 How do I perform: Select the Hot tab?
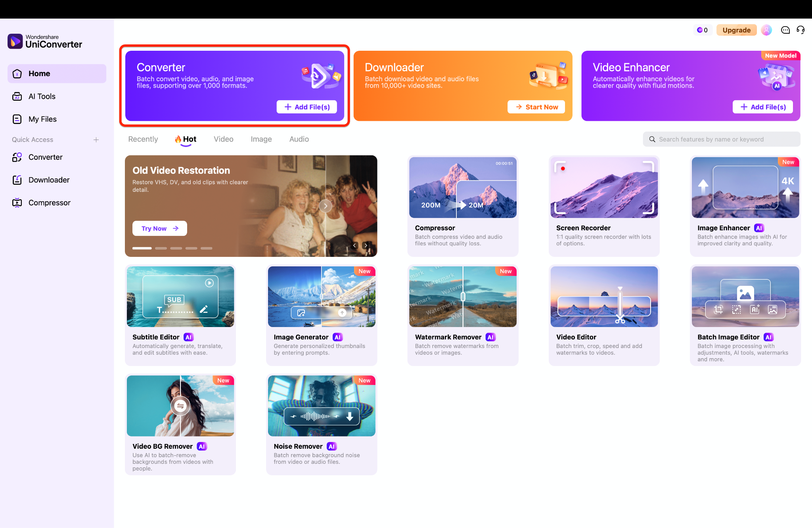186,139
